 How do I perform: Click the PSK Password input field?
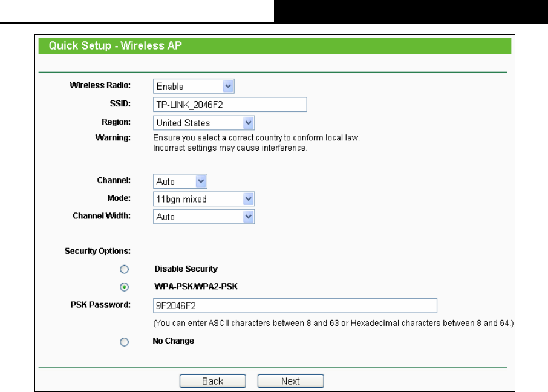(295, 305)
